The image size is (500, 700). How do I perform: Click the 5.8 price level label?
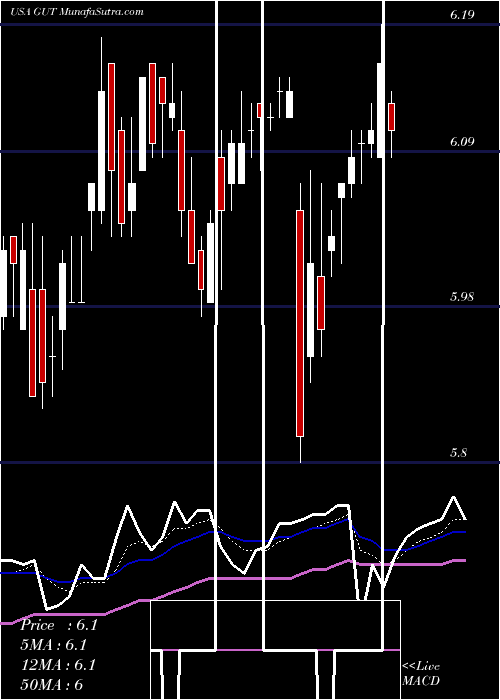458,453
